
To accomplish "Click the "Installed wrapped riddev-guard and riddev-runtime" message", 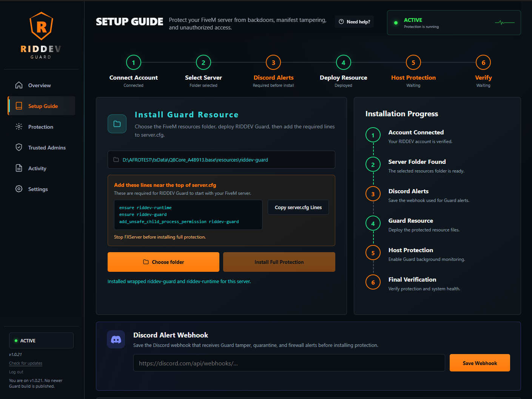I will coord(179,281).
